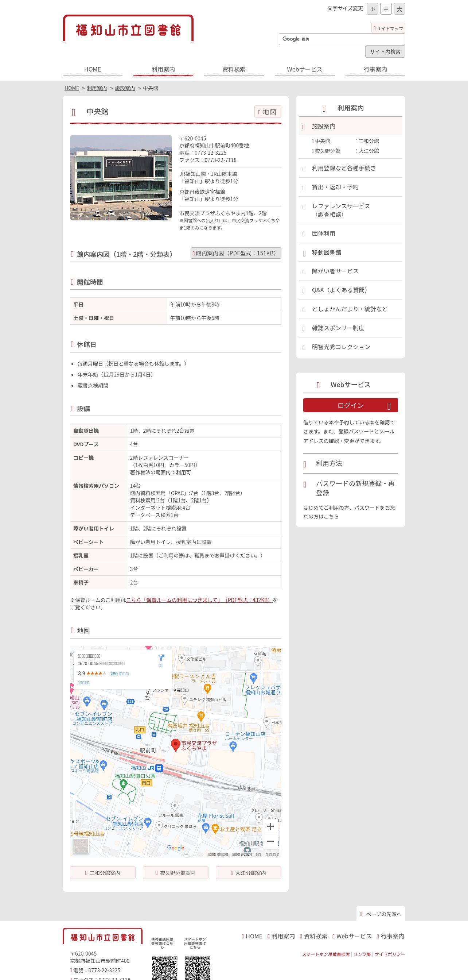The image size is (468, 980).
Task: Click the 携帯電話用蔵書検索 QR code
Action: [165, 968]
